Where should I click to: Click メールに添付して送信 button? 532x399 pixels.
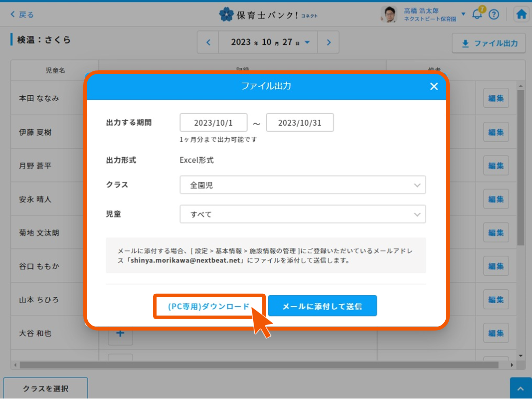322,306
